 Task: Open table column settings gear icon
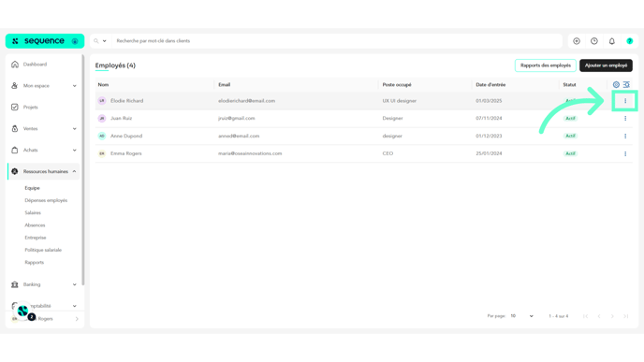616,84
